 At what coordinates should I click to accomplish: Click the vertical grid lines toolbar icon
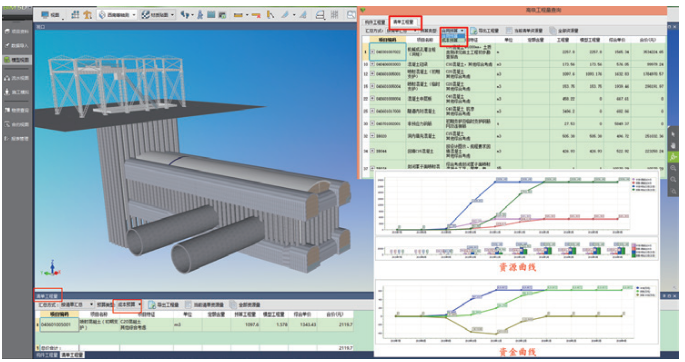click(335, 15)
